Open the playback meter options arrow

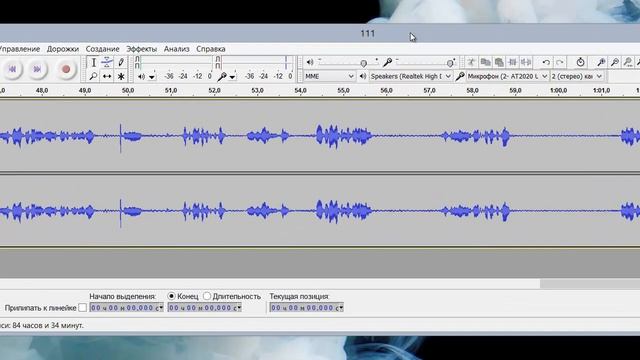pos(152,77)
